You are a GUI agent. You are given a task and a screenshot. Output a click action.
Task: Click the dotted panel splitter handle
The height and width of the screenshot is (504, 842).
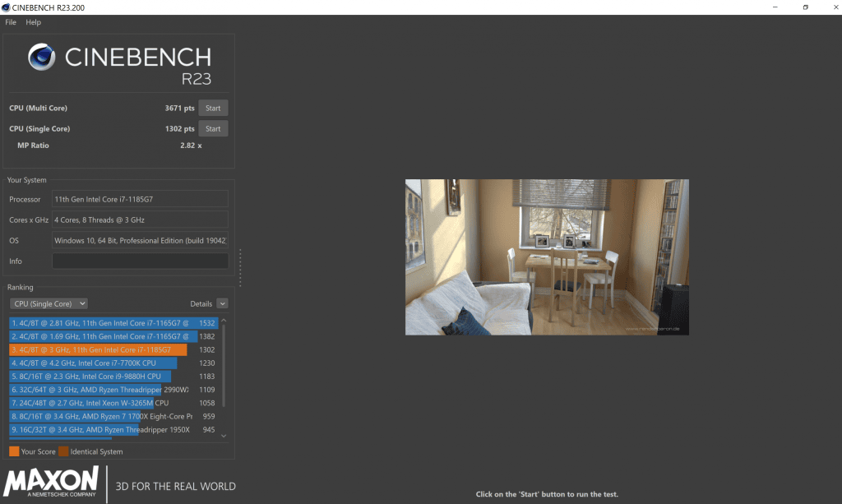tap(240, 268)
